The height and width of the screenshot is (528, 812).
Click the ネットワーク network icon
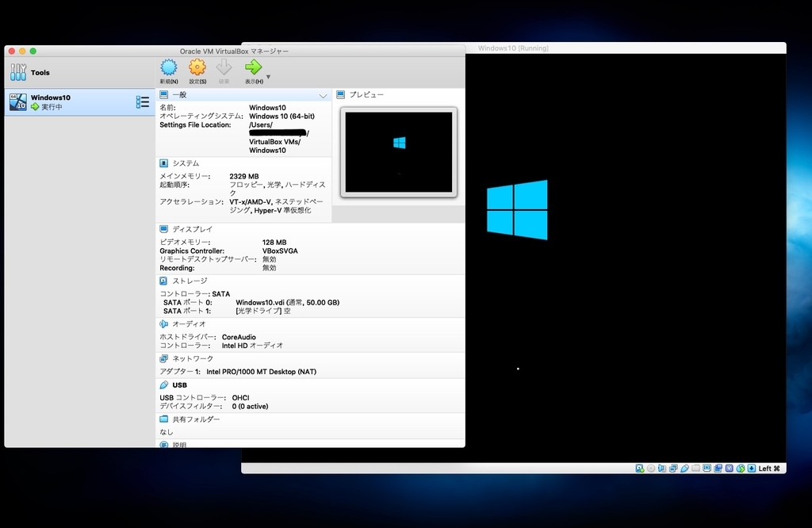click(163, 358)
